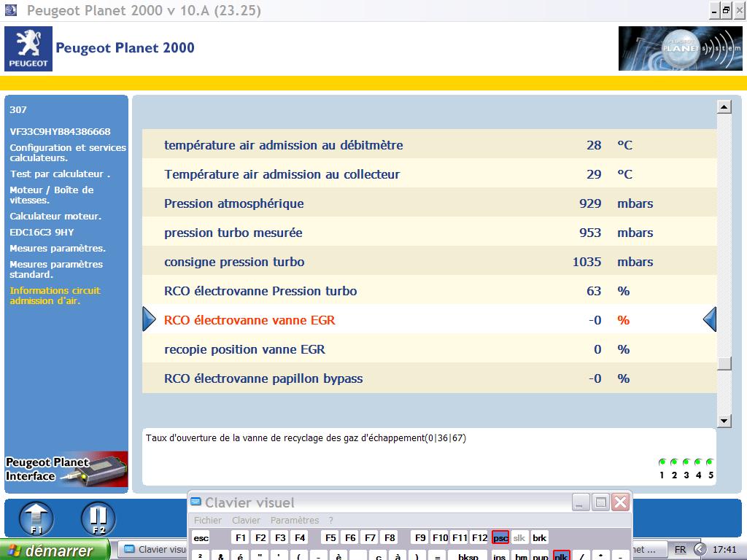
Task: Click the scrollbar up arrow
Action: (724, 107)
